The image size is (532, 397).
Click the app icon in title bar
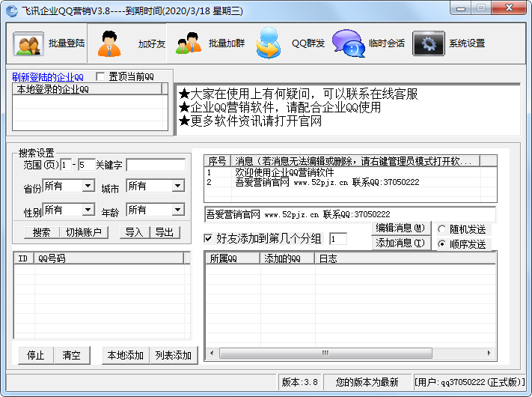(x=12, y=9)
